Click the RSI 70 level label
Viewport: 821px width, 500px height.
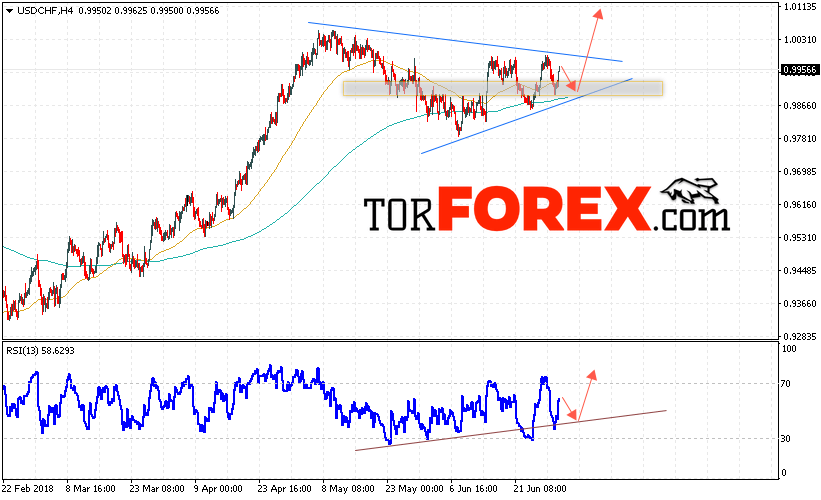(x=785, y=384)
